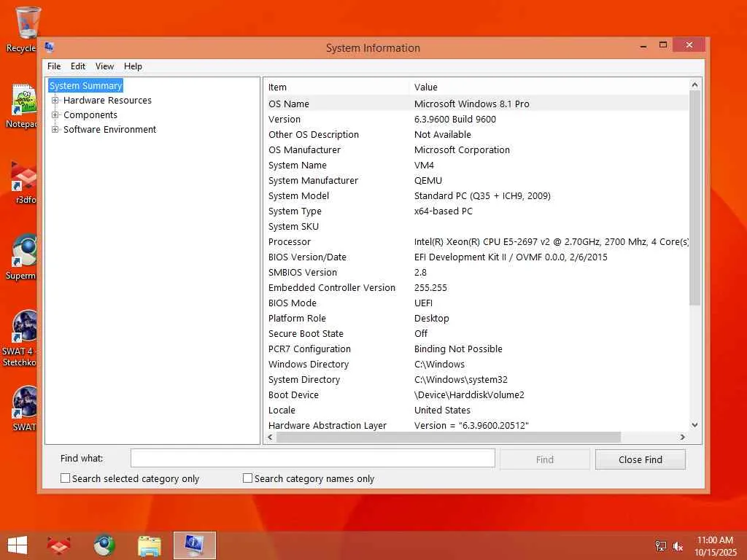This screenshot has width=747, height=560.
Task: Open the View menu
Action: [104, 66]
